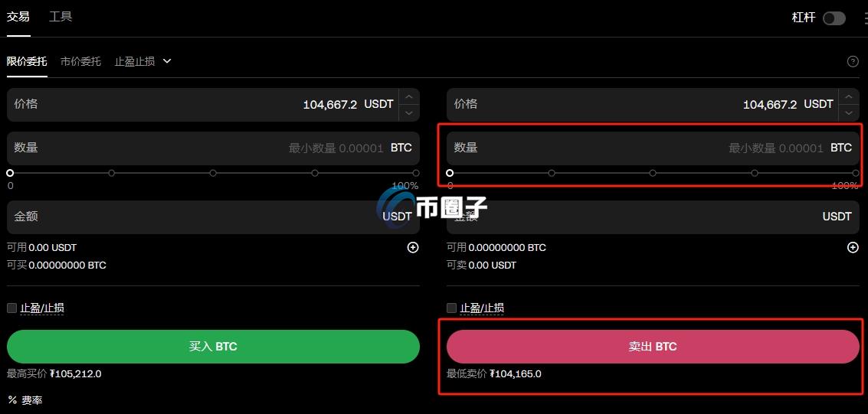
Task: Set buy quantity slider to 100%
Action: coord(416,173)
